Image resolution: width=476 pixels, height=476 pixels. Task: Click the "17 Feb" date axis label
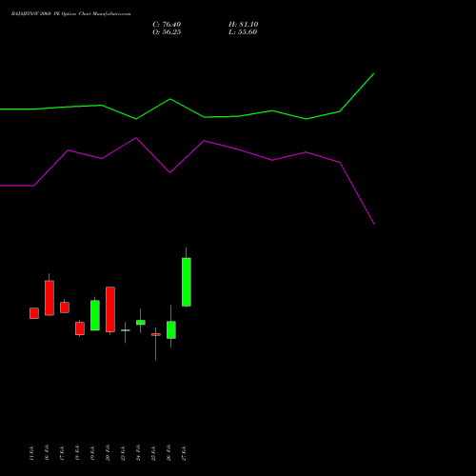62,452
